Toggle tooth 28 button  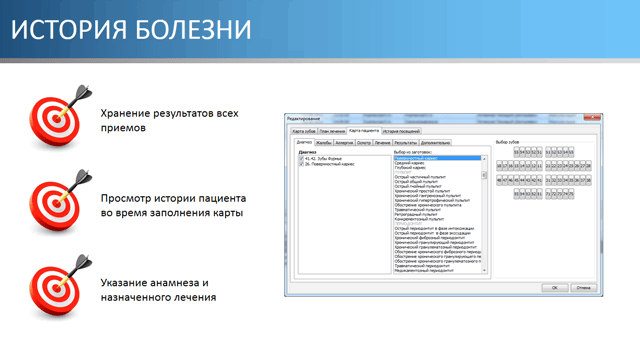pos(589,166)
